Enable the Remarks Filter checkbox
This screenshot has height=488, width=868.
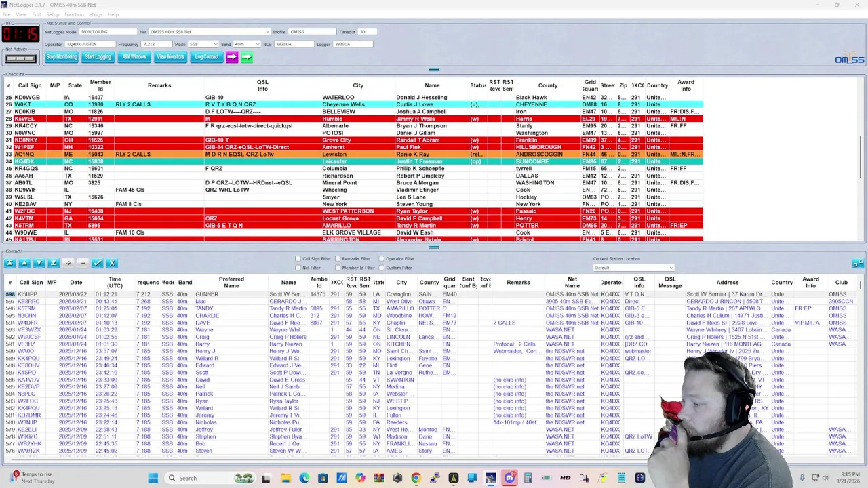click(338, 259)
